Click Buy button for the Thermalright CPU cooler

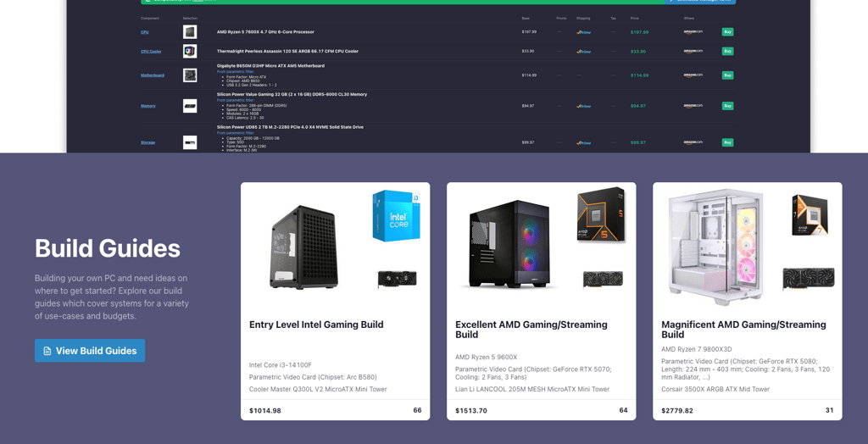tap(727, 52)
